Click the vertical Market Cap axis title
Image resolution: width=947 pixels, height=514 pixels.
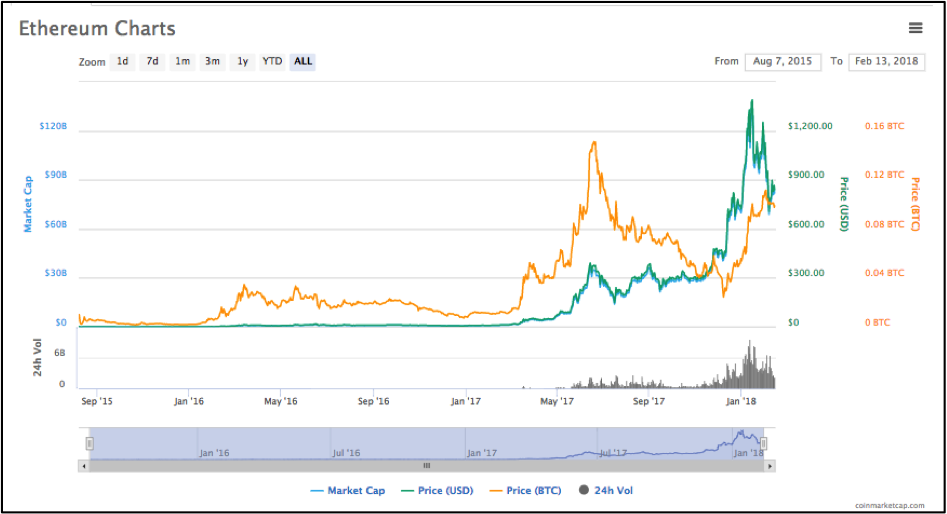pyautogui.click(x=27, y=204)
